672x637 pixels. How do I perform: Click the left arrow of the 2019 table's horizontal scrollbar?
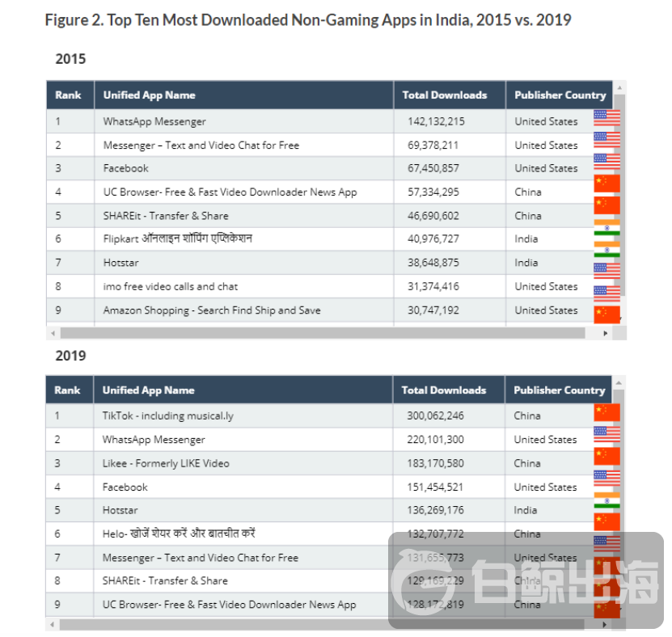coord(52,625)
